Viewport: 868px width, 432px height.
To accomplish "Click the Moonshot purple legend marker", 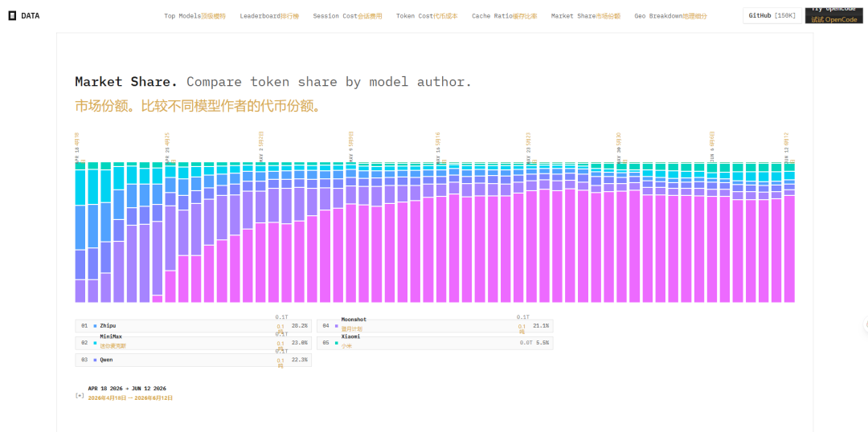I will pos(337,326).
